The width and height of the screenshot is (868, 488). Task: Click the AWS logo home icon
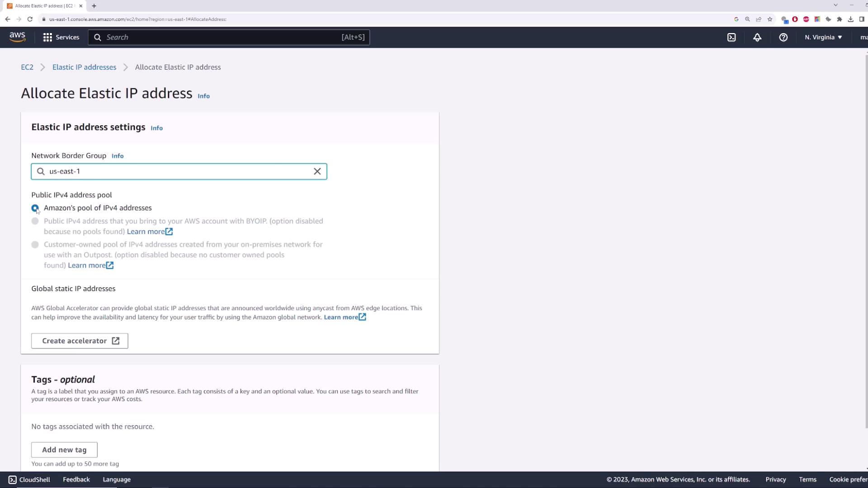click(x=17, y=37)
